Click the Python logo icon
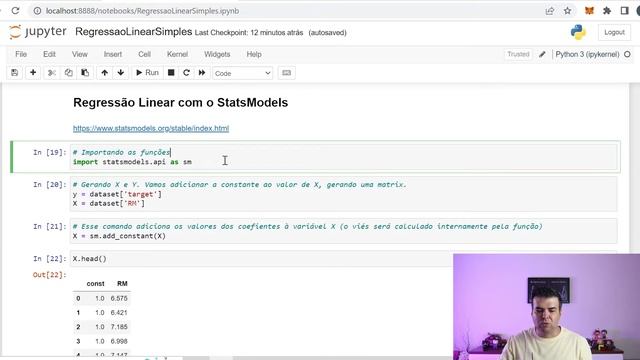This screenshot has height=360, width=640. click(x=578, y=32)
